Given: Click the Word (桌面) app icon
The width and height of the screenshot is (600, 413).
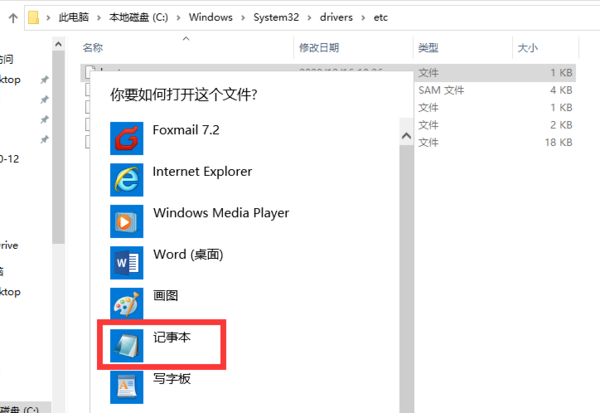Looking at the screenshot, I should click(x=127, y=263).
